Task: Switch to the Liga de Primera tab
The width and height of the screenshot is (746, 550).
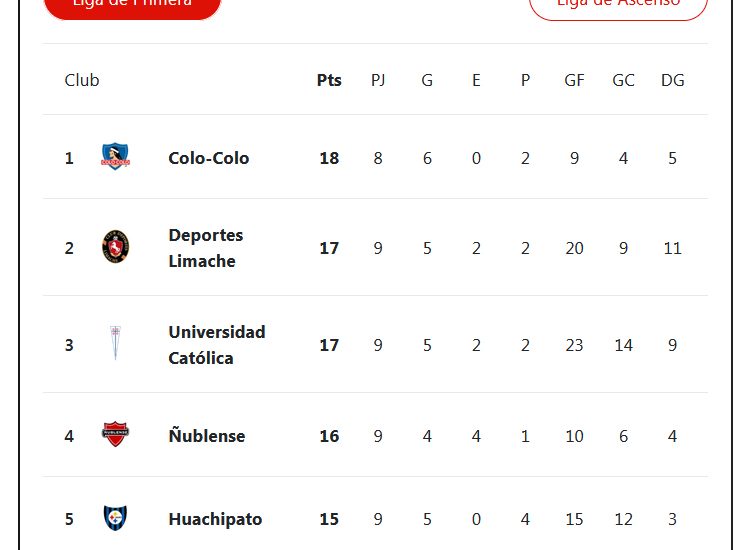Action: [132, 6]
